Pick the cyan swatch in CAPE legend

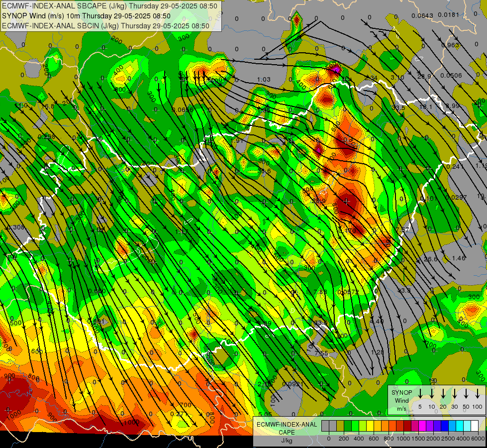point(460,426)
